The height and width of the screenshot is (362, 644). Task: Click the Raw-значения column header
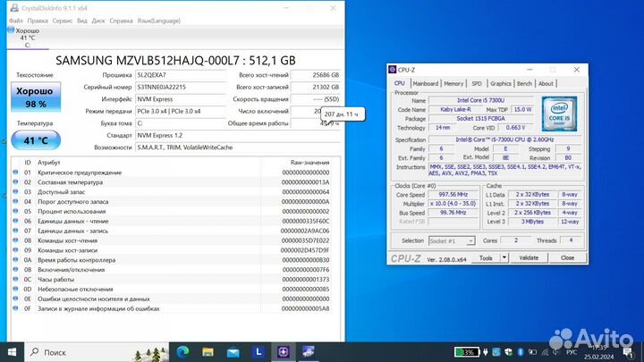pyautogui.click(x=309, y=163)
